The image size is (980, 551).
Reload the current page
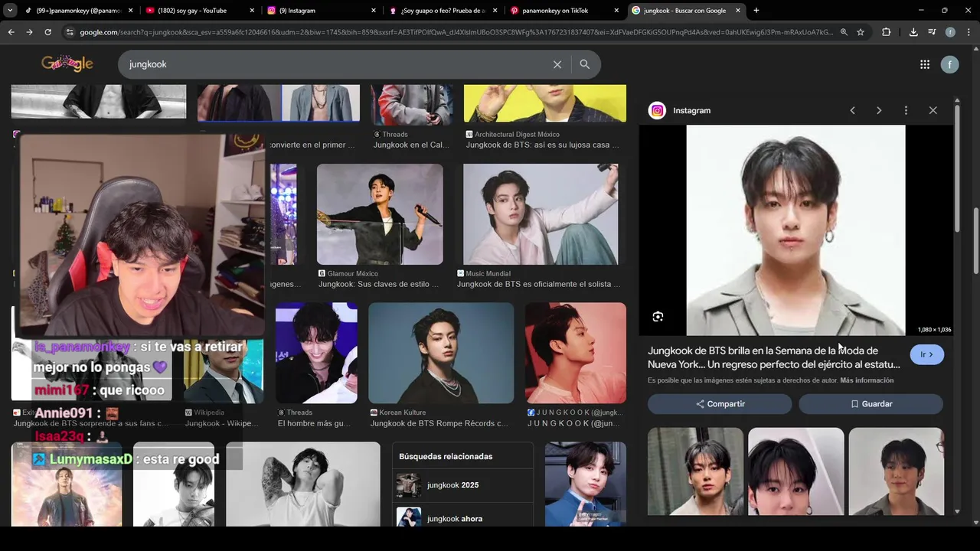(x=47, y=32)
